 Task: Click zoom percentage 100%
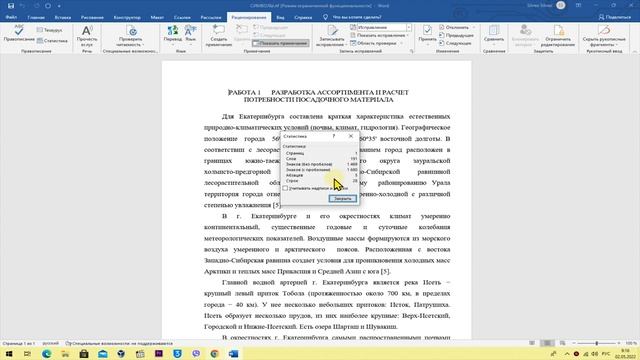tap(631, 343)
